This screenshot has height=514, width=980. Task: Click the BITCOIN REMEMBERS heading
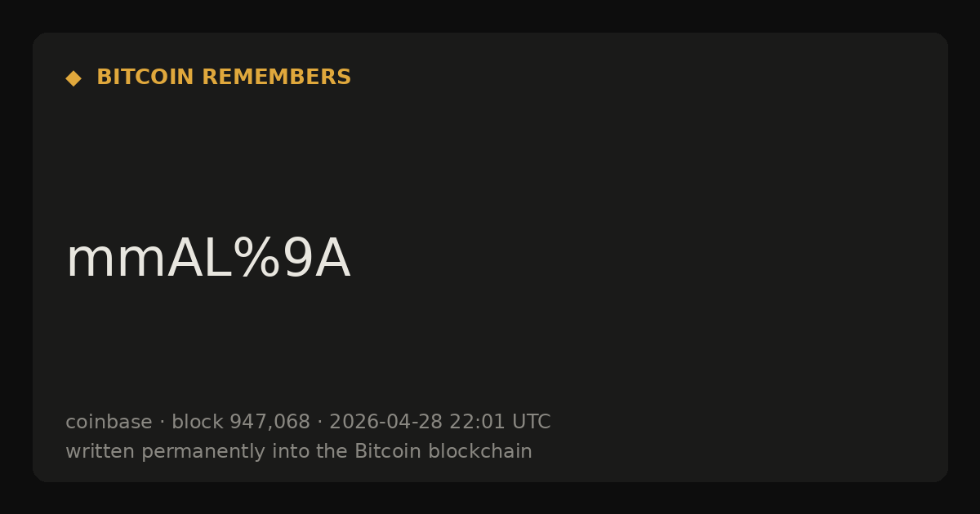click(x=224, y=78)
